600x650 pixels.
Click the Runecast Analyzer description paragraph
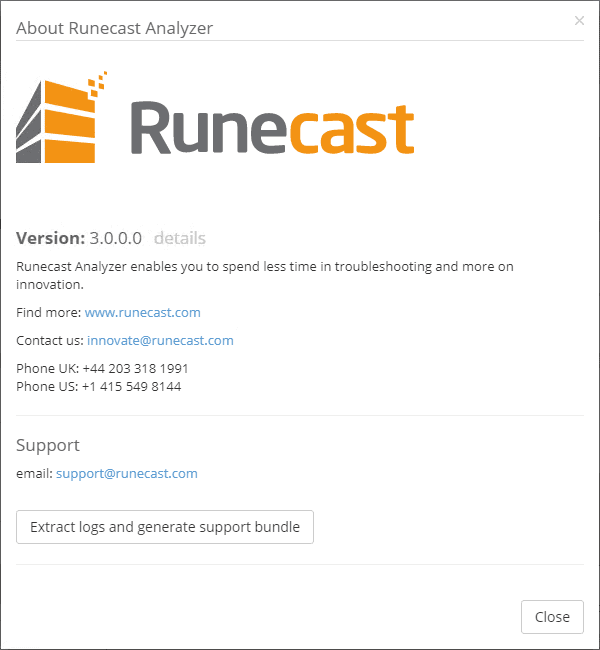point(265,275)
